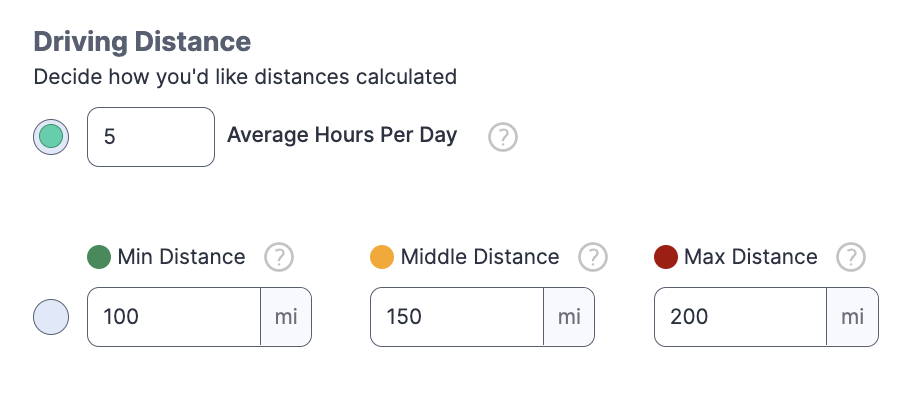Select the Average Hours Per Day radio option
This screenshot has height=394, width=904.
[51, 137]
